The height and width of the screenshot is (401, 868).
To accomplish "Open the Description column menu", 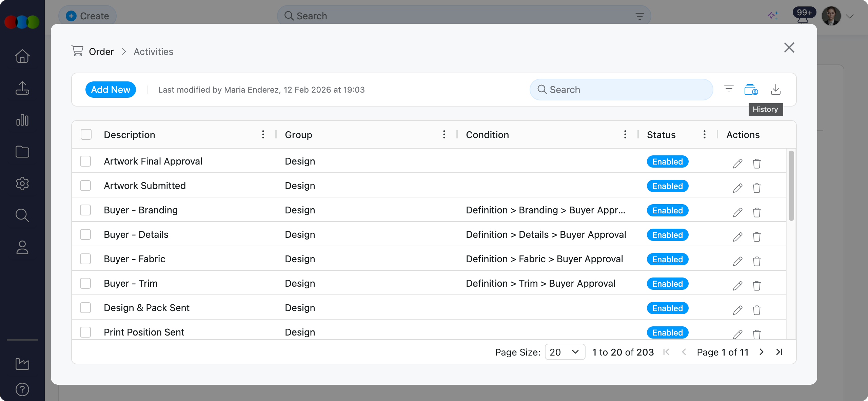I will [x=263, y=135].
